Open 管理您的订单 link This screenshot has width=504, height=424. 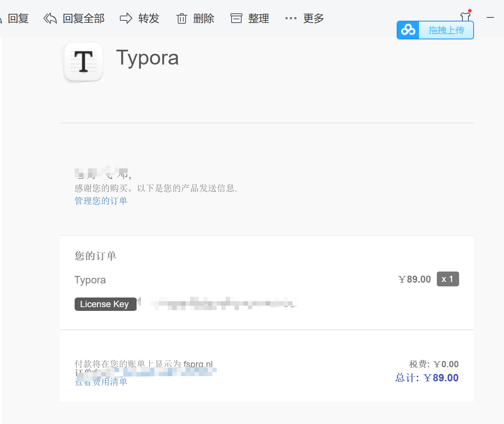101,201
